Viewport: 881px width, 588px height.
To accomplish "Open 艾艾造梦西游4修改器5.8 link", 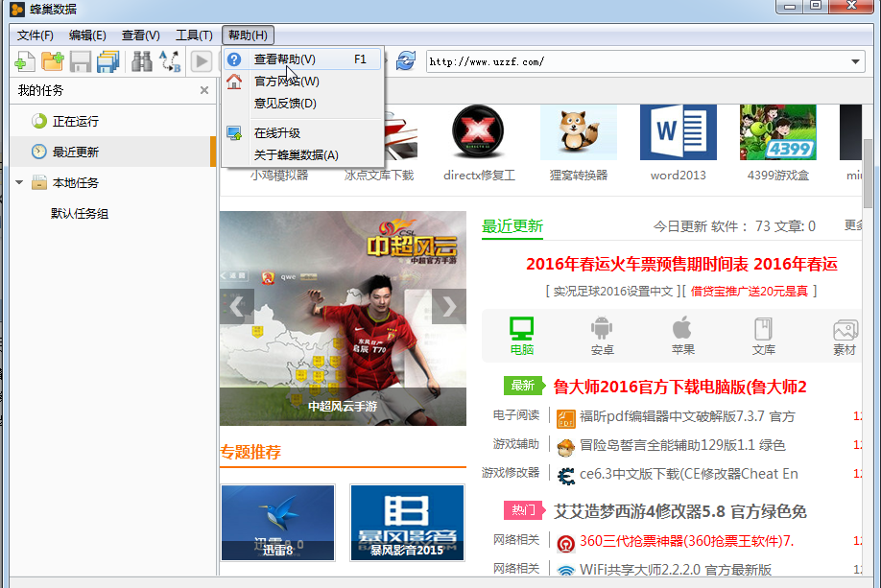I will click(679, 511).
